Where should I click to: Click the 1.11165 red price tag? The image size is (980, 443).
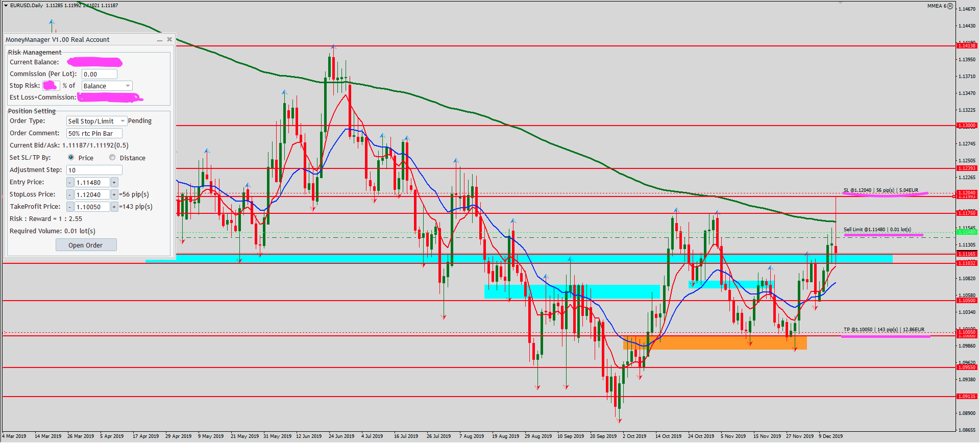coord(966,254)
